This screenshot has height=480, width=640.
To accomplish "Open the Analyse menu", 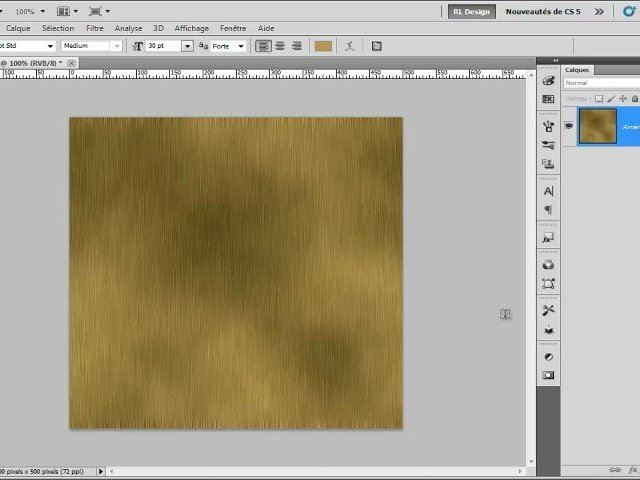I will [x=128, y=28].
